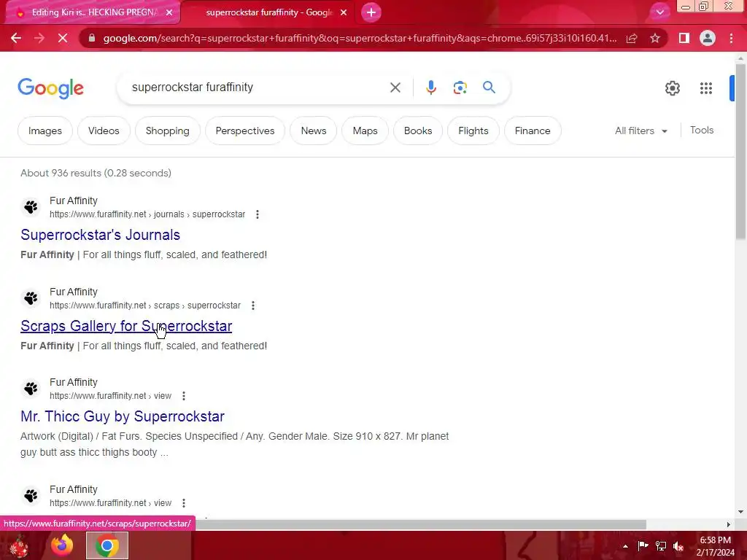Open search Tools

pyautogui.click(x=702, y=130)
